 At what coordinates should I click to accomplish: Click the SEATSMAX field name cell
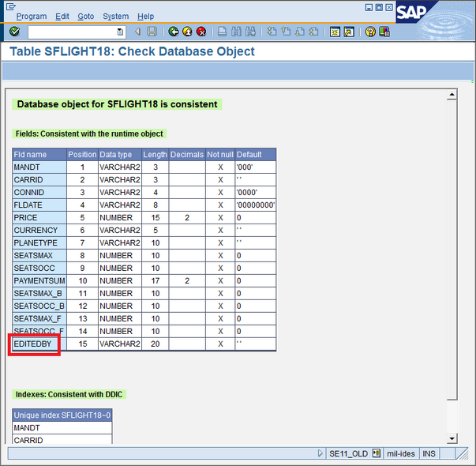(x=39, y=255)
